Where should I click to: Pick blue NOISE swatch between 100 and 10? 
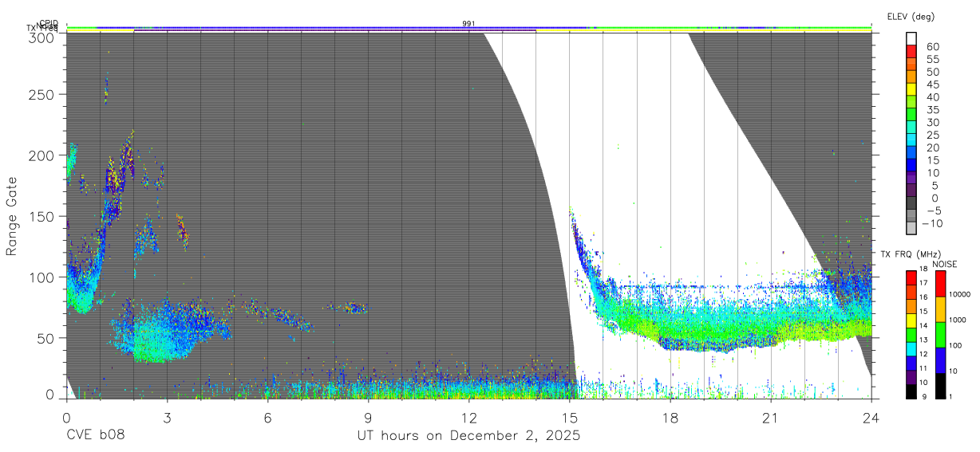tap(941, 360)
